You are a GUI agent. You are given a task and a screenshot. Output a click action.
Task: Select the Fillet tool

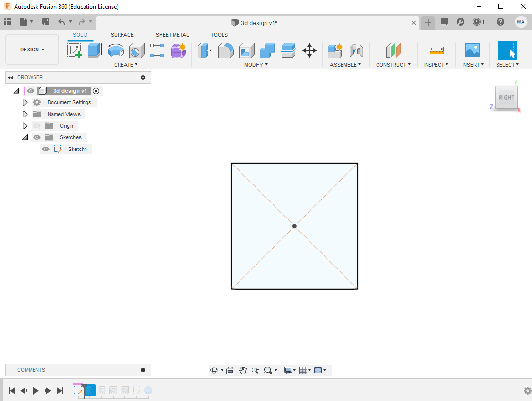pos(225,50)
